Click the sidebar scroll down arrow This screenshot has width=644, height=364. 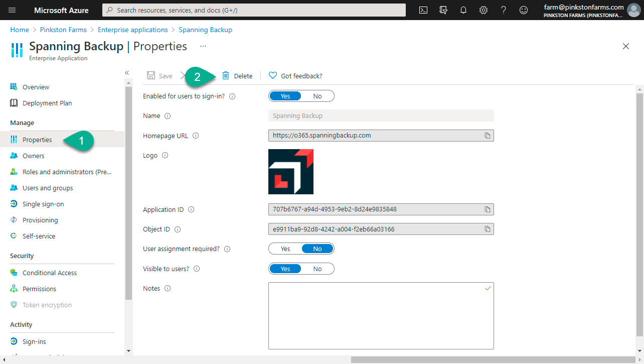[128, 350]
